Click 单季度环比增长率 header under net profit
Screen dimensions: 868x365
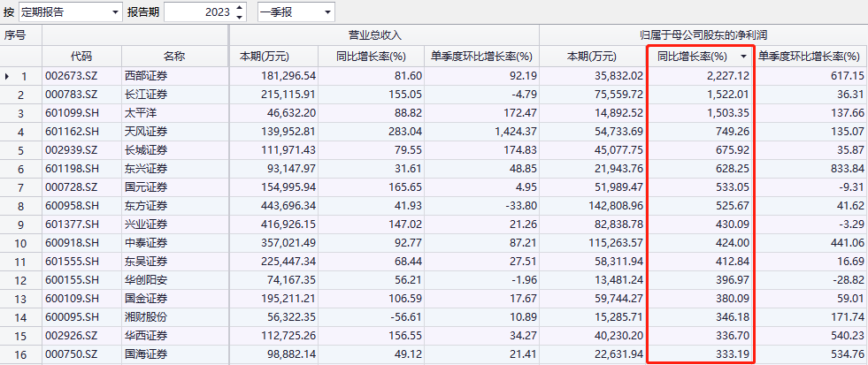(810, 57)
